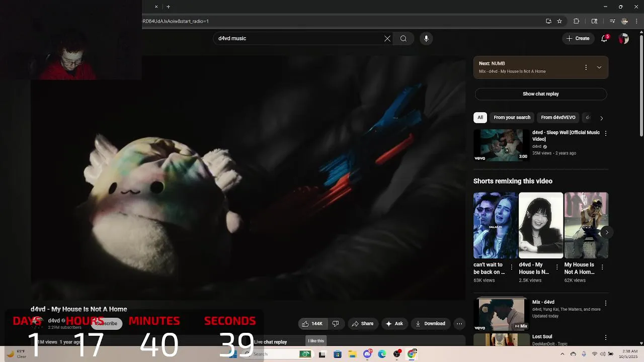Start voice search with the microphone
644x362 pixels.
(426, 38)
